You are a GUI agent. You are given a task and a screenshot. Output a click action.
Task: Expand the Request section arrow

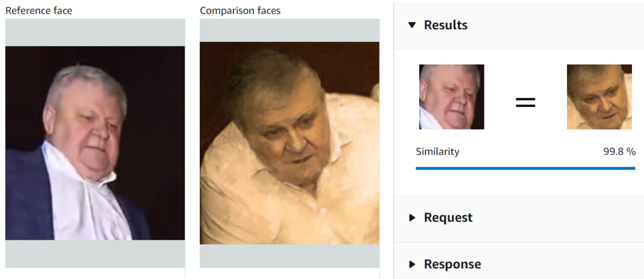pos(412,218)
